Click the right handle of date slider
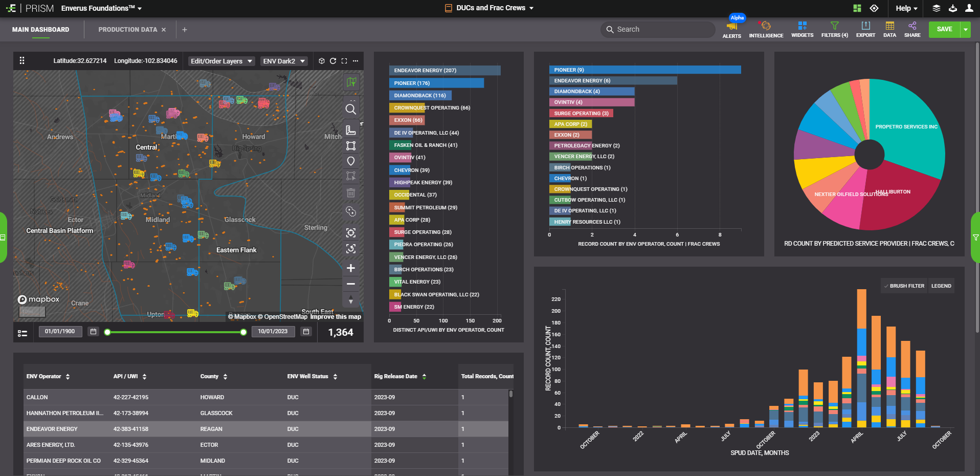The image size is (980, 476). point(243,332)
